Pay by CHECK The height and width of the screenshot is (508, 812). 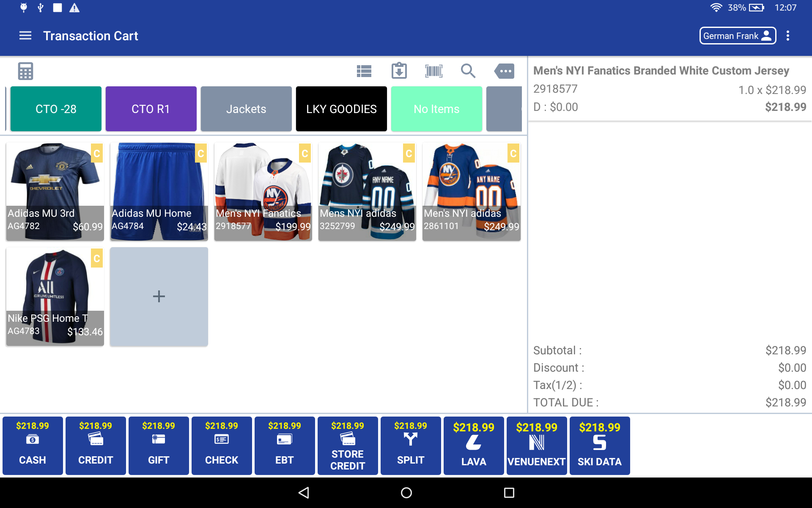pyautogui.click(x=222, y=445)
